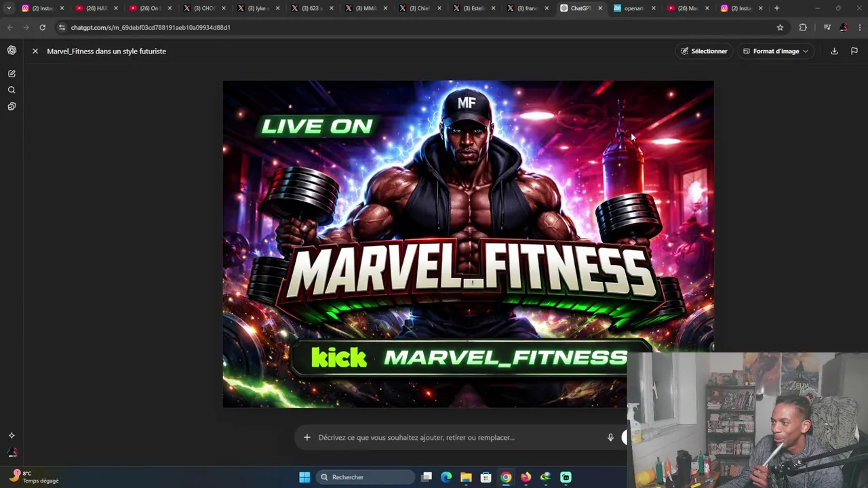
Task: Open the Windows Start menu
Action: point(304,477)
